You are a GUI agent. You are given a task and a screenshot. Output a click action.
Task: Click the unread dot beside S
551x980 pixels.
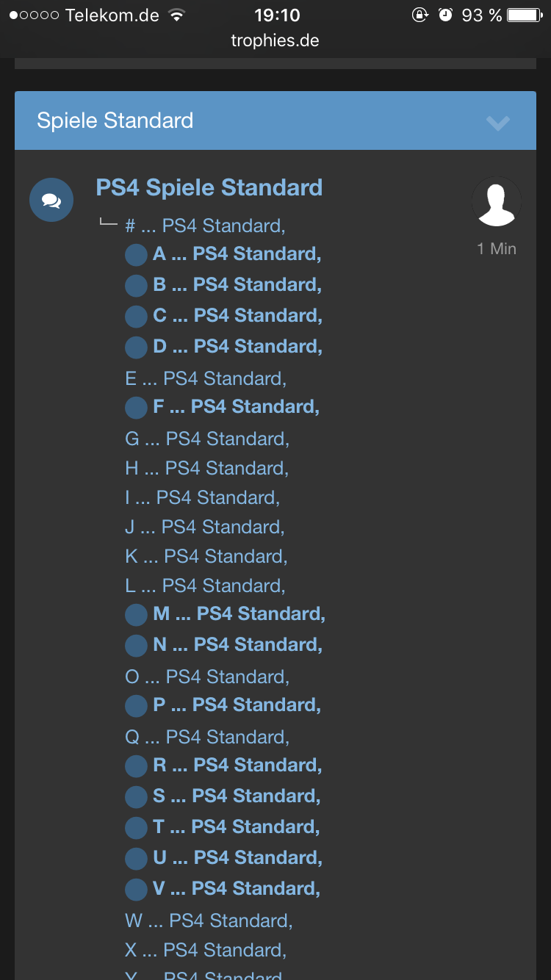(x=136, y=797)
